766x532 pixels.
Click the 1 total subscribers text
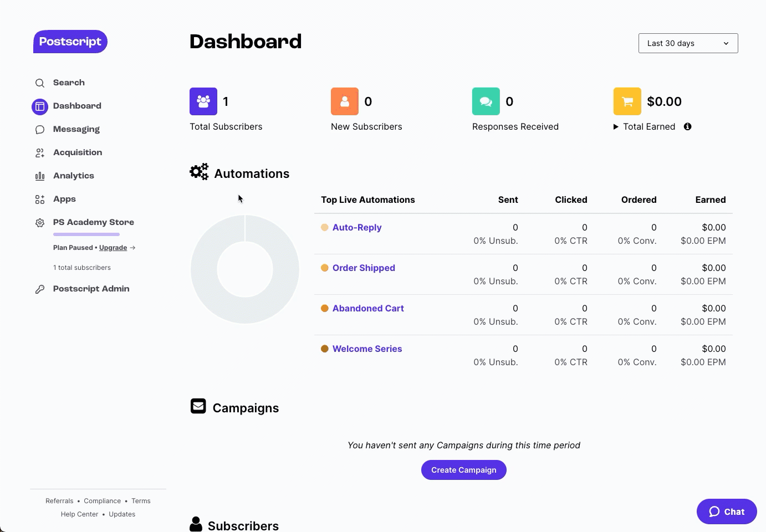coord(82,268)
